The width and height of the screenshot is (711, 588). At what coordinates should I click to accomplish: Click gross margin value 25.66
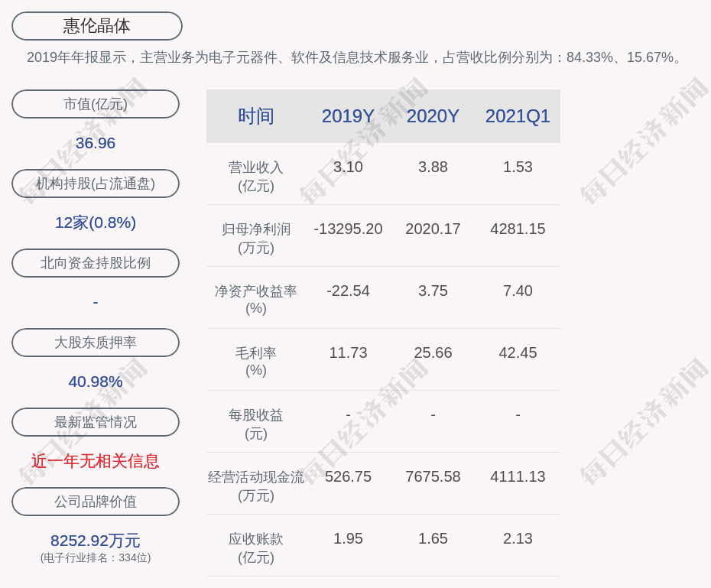[x=433, y=352]
